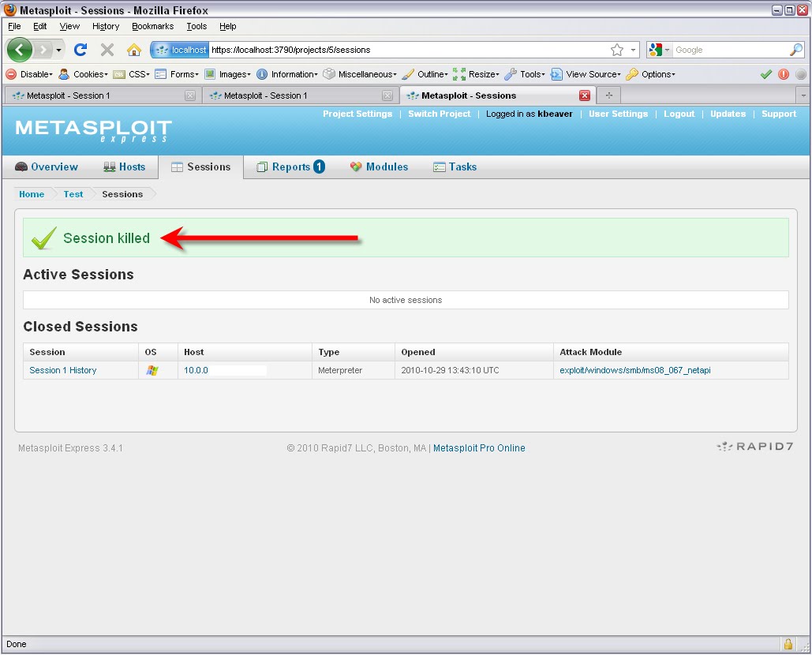This screenshot has width=812, height=655.
Task: Open the Overview tab
Action: [x=47, y=167]
